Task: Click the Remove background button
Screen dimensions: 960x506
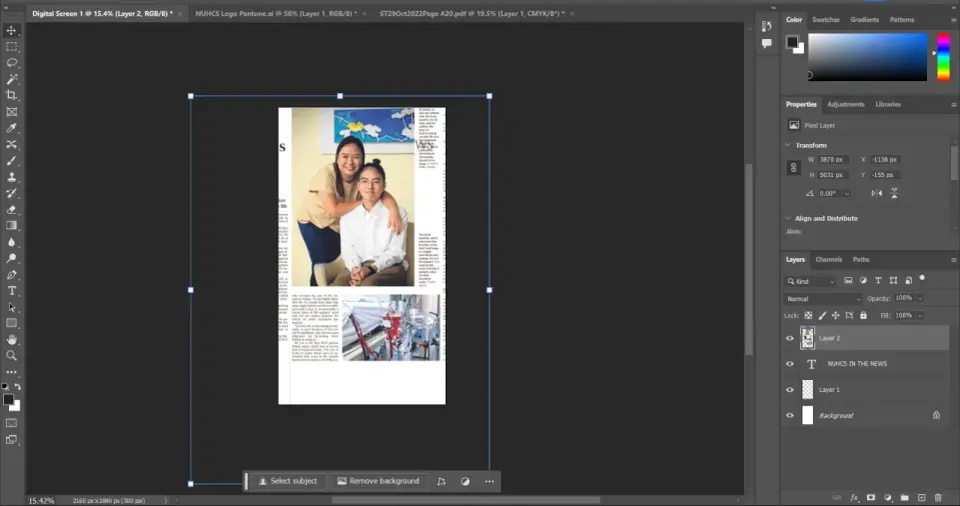Action: coord(378,481)
